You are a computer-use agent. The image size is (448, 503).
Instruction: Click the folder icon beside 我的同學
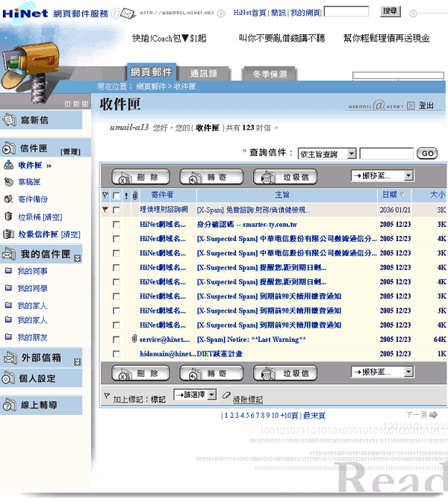pos(9,288)
